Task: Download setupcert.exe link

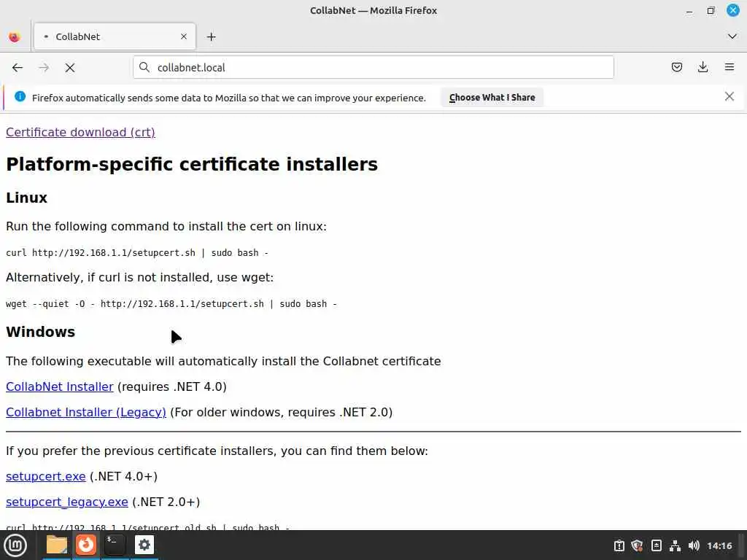Action: coord(46,476)
